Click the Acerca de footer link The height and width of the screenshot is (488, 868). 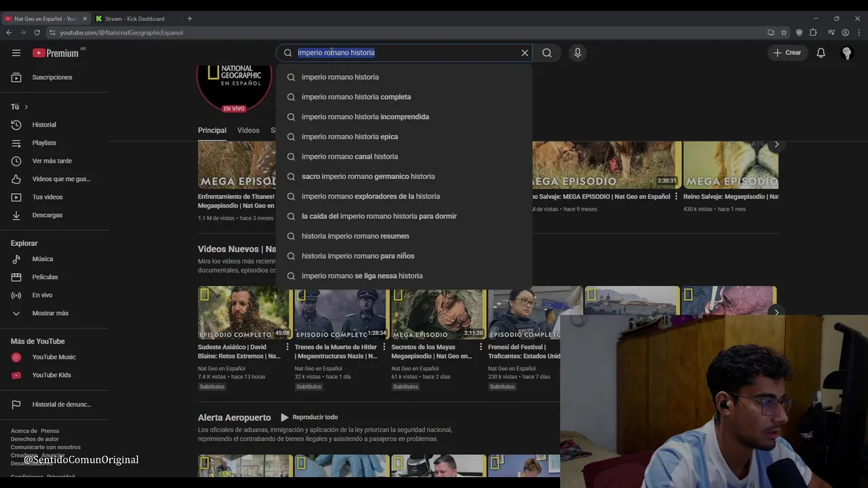tap(24, 431)
